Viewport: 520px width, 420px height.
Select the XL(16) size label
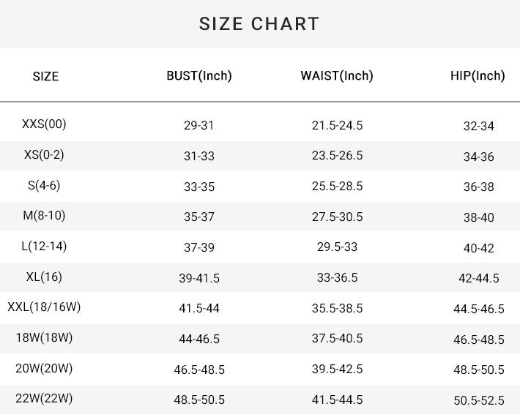pos(44,277)
